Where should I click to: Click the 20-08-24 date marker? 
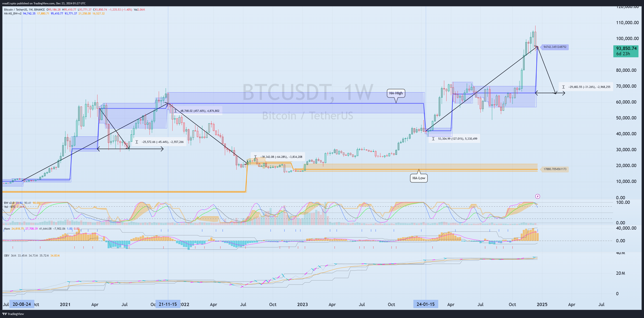pos(22,304)
